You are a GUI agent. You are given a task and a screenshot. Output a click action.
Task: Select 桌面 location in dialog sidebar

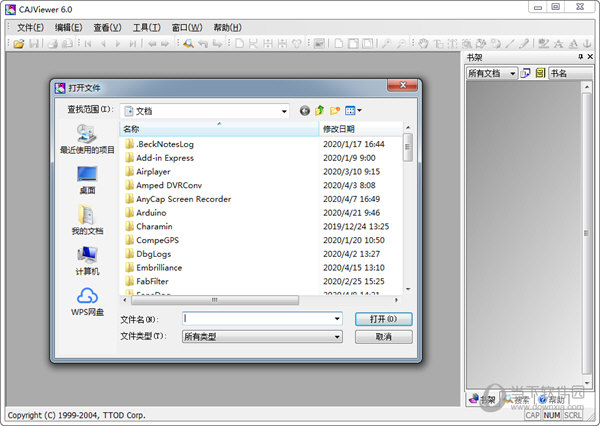coord(87,180)
